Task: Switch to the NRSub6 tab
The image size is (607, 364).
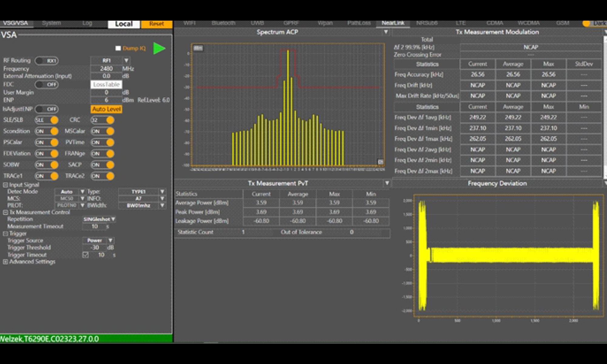Action: coord(427,23)
